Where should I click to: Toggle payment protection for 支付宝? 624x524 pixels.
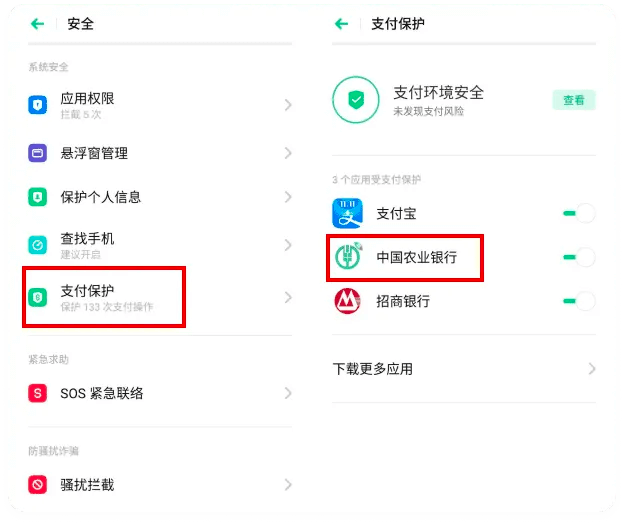coord(578,214)
